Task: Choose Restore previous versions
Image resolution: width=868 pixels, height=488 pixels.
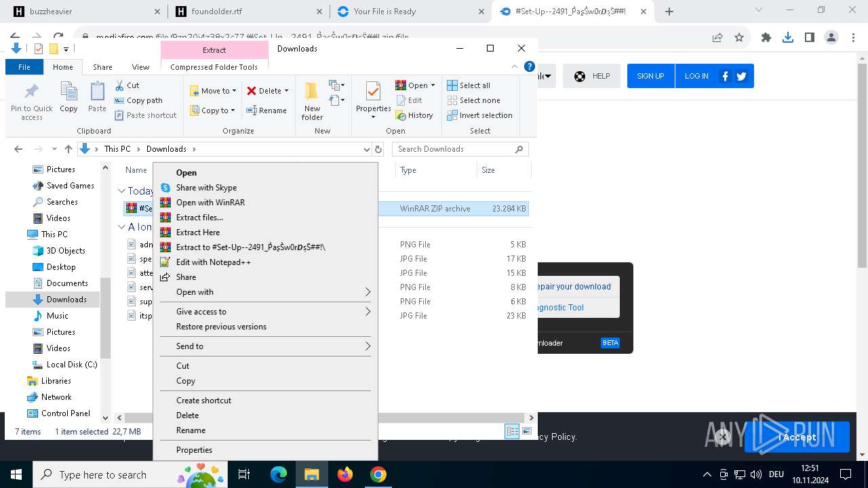Action: (x=265, y=327)
